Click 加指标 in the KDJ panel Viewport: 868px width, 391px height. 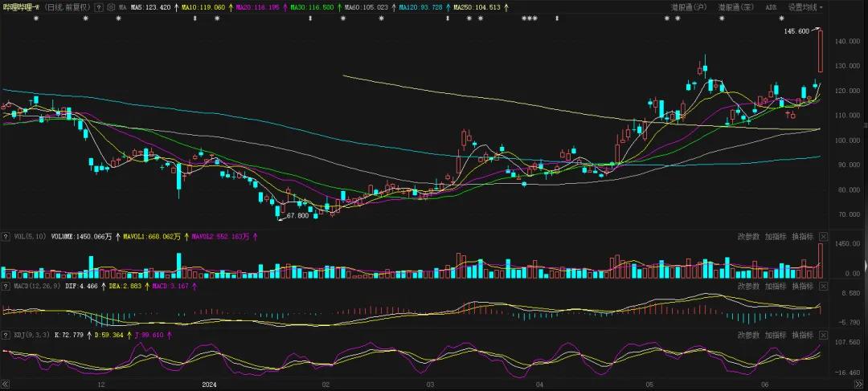tap(776, 335)
